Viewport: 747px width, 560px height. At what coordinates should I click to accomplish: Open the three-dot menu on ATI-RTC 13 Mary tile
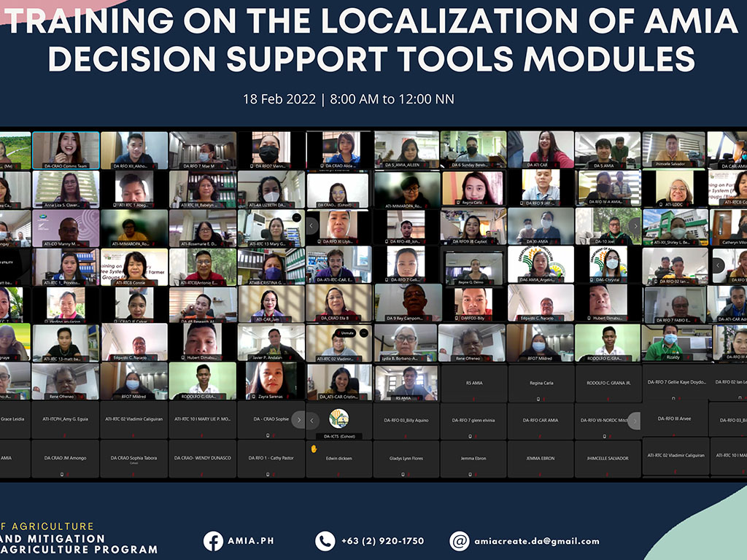click(x=296, y=217)
